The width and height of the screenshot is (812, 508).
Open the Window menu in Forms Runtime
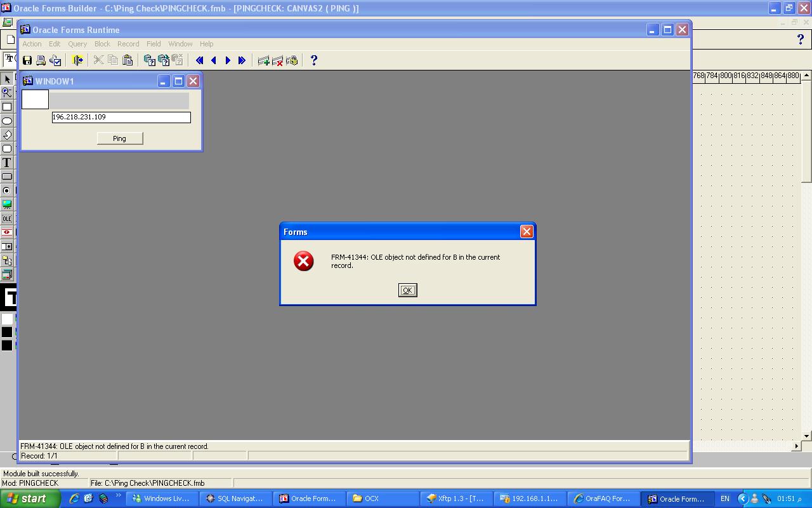(180, 44)
